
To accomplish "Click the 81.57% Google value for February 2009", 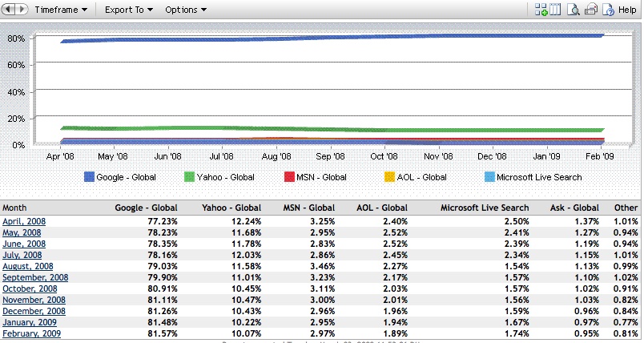I will [163, 333].
